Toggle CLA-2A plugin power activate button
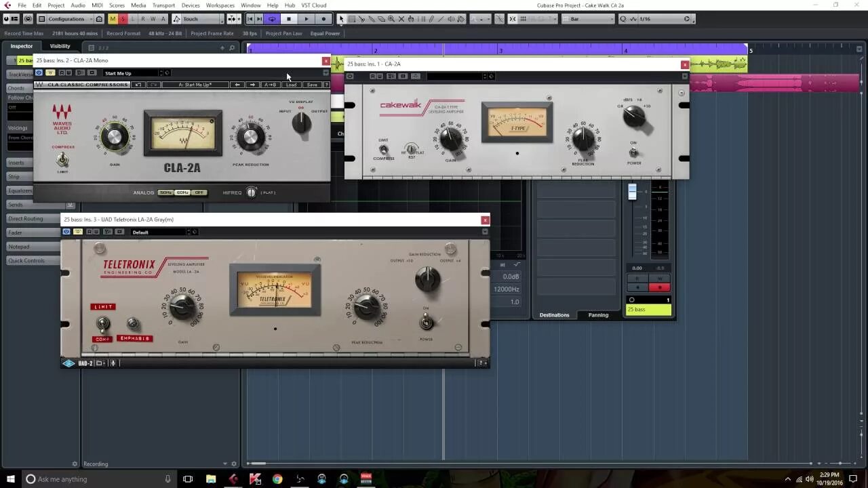The height and width of the screenshot is (488, 868). 39,73
